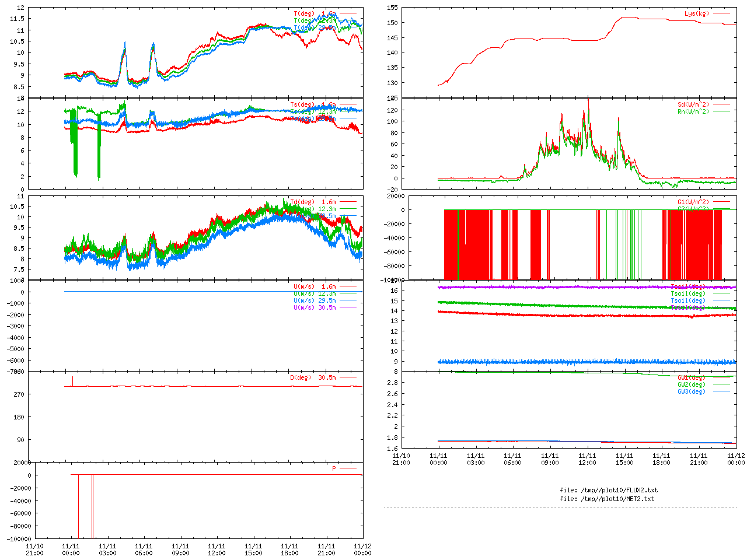Click the '16' tick on Tsoil plot

coord(394,290)
